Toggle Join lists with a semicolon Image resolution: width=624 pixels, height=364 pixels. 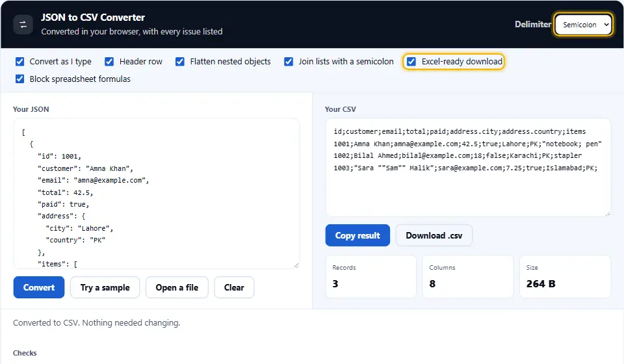tap(289, 62)
